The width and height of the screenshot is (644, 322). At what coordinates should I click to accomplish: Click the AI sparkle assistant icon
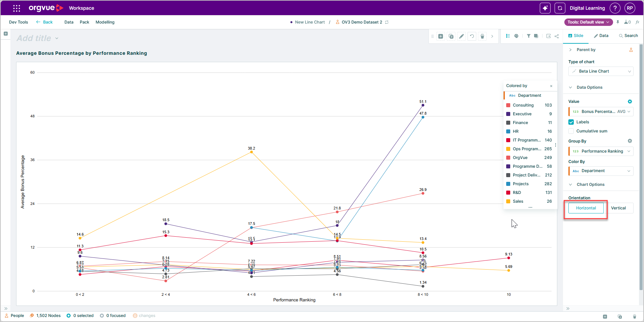(545, 8)
